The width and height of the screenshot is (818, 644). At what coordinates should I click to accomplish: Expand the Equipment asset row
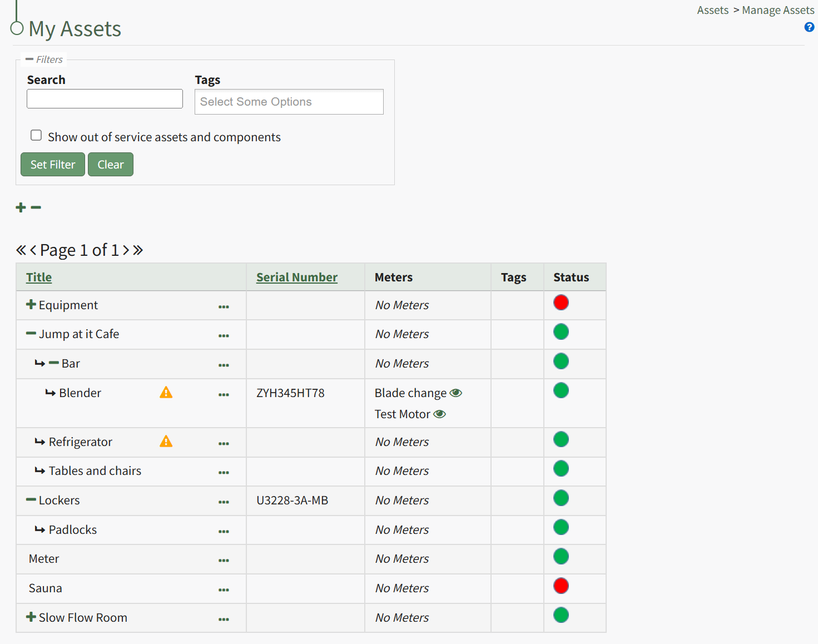(31, 304)
